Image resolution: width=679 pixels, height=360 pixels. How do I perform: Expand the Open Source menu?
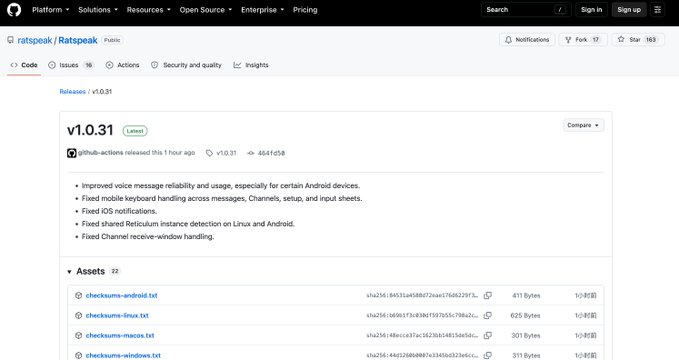click(x=206, y=10)
